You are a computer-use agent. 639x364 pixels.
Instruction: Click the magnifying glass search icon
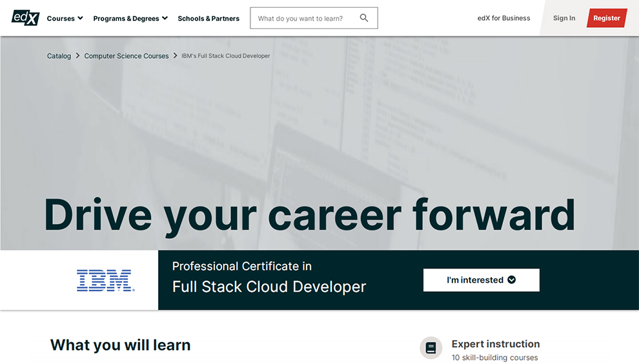coord(364,18)
